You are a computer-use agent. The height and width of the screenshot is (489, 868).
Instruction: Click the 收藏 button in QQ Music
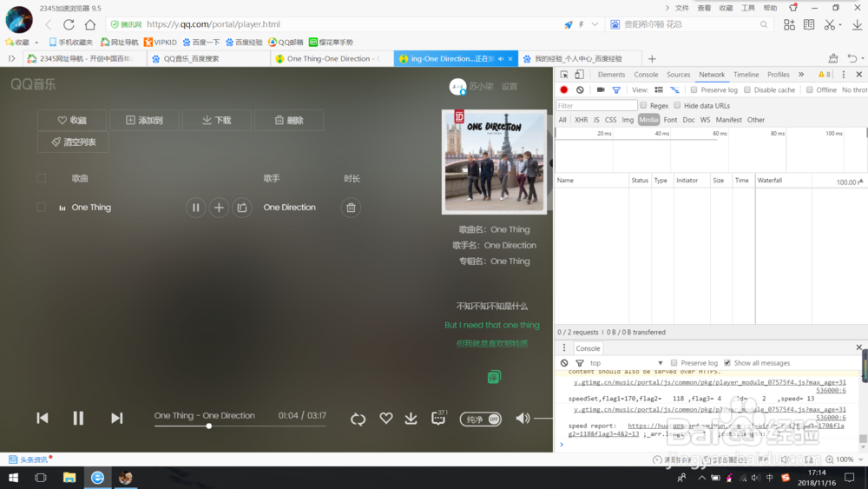[72, 120]
